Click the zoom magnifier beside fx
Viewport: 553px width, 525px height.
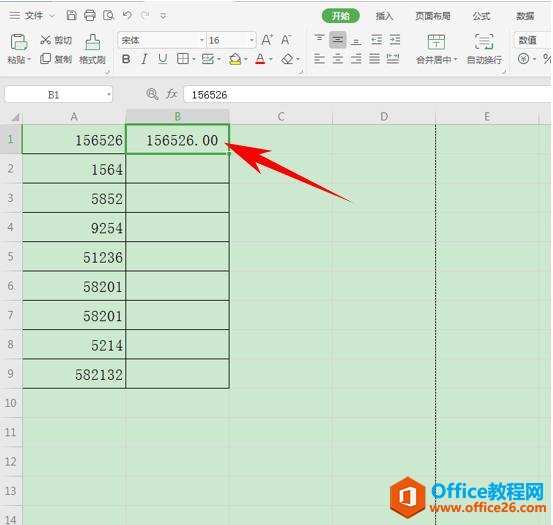click(x=152, y=94)
